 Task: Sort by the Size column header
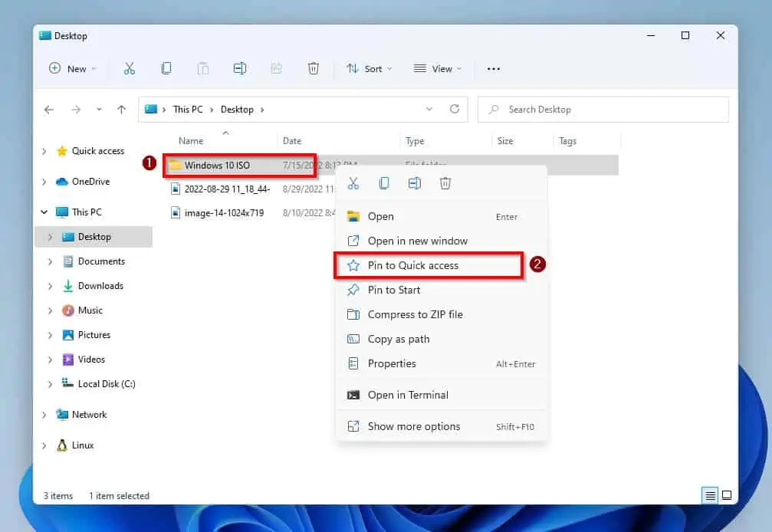[x=505, y=141]
